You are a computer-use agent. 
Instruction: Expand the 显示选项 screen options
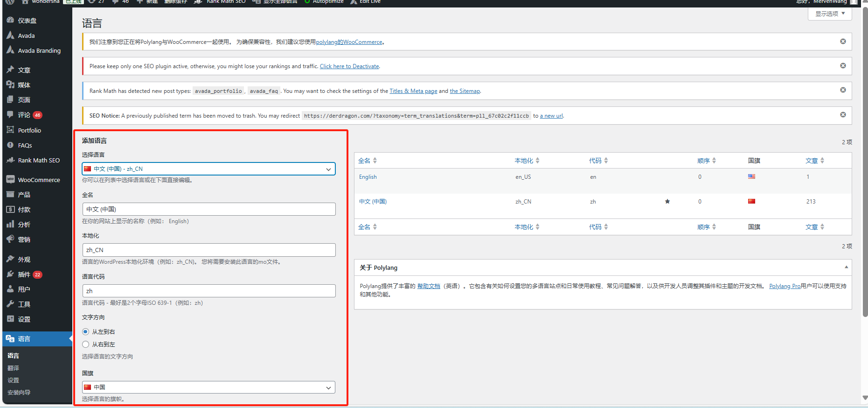tap(829, 14)
